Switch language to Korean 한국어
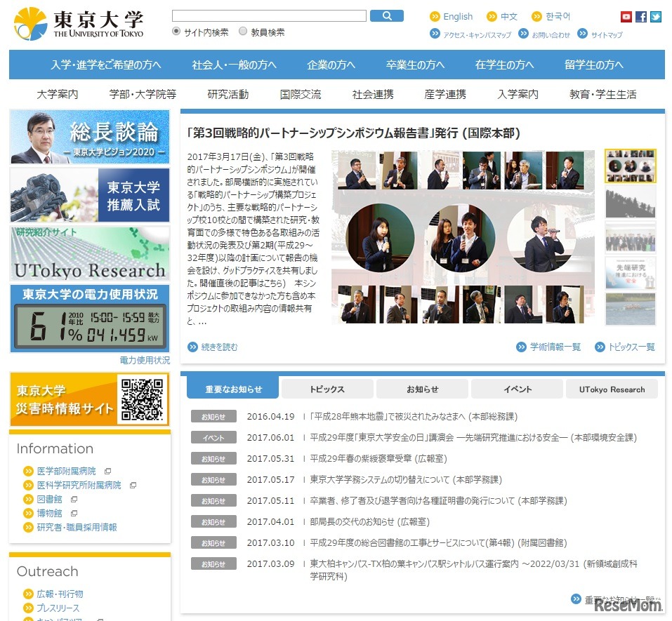672x621 pixels. click(x=558, y=17)
